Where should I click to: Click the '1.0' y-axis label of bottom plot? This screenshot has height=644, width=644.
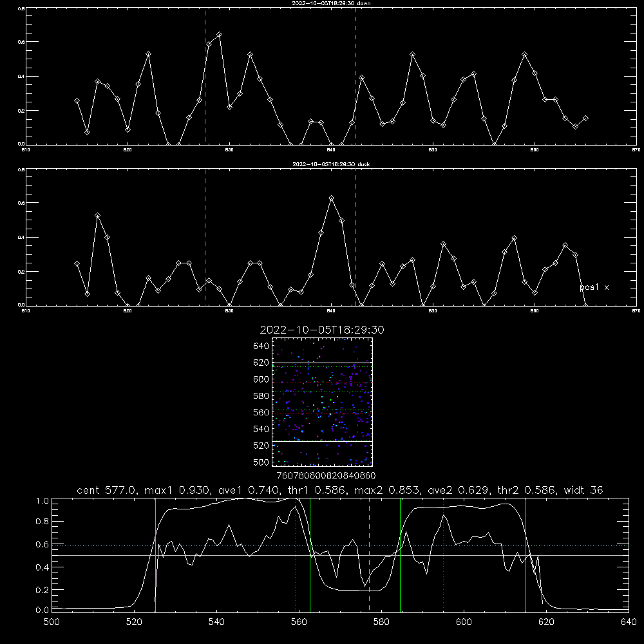click(43, 501)
